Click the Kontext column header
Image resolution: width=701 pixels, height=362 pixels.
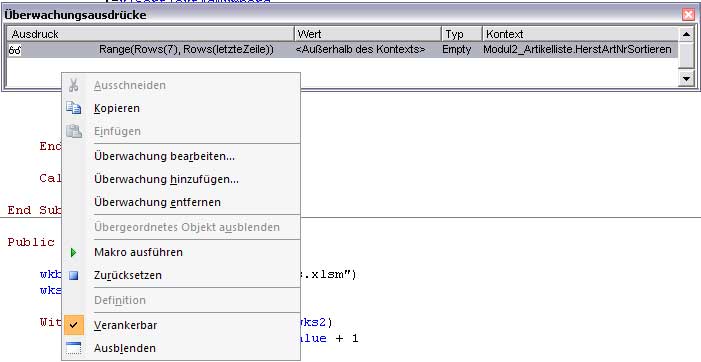tap(580, 34)
